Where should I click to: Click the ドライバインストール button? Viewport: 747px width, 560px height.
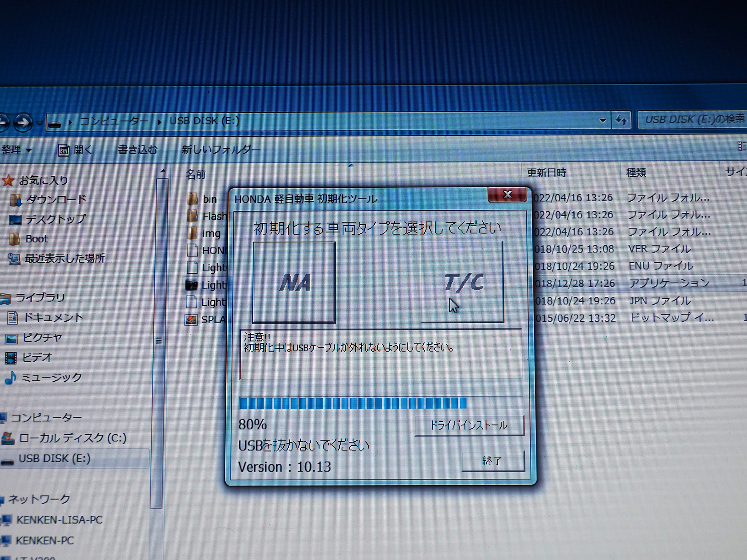point(469,425)
